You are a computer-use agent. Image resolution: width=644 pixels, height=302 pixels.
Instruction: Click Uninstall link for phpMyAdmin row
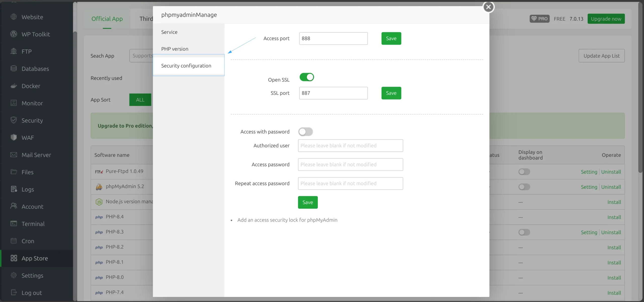click(x=611, y=187)
